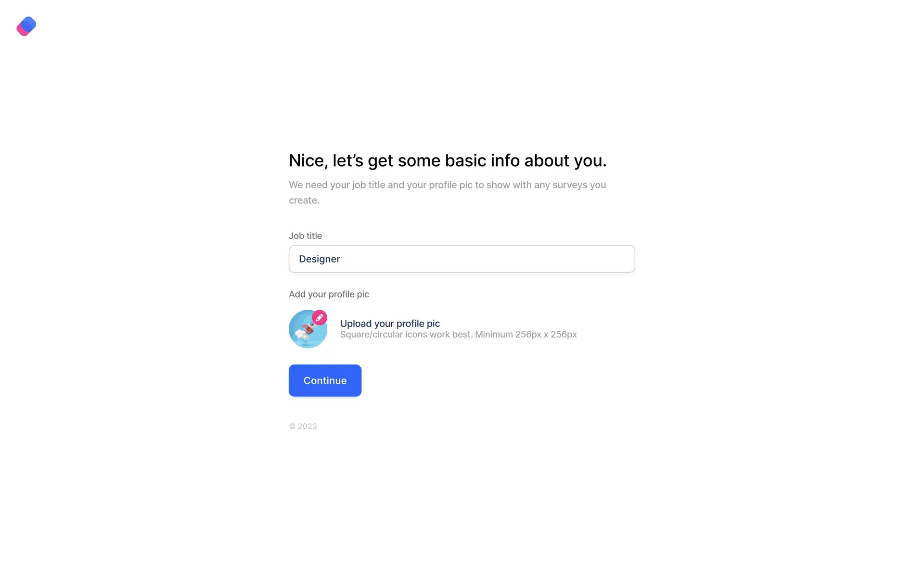Click the heading 'Nice, let's get some basic info'

click(448, 160)
